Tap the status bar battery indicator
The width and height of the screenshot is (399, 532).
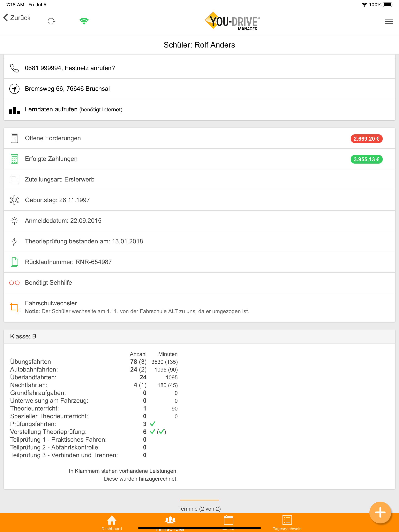388,4
